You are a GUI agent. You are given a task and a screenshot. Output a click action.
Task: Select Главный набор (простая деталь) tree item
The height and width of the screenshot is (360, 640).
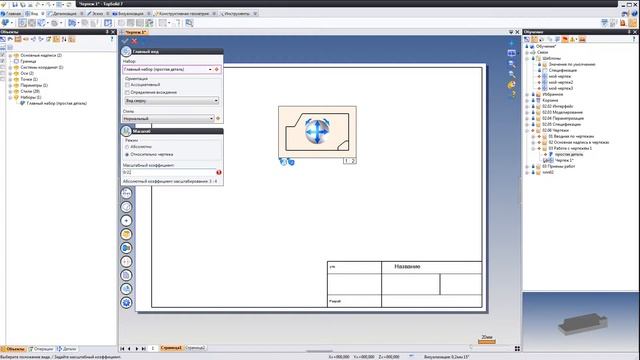coord(56,104)
